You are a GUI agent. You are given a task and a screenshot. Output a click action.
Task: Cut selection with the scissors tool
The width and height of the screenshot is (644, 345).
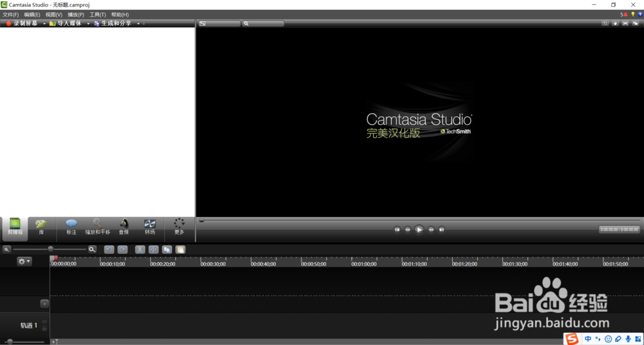(140, 249)
